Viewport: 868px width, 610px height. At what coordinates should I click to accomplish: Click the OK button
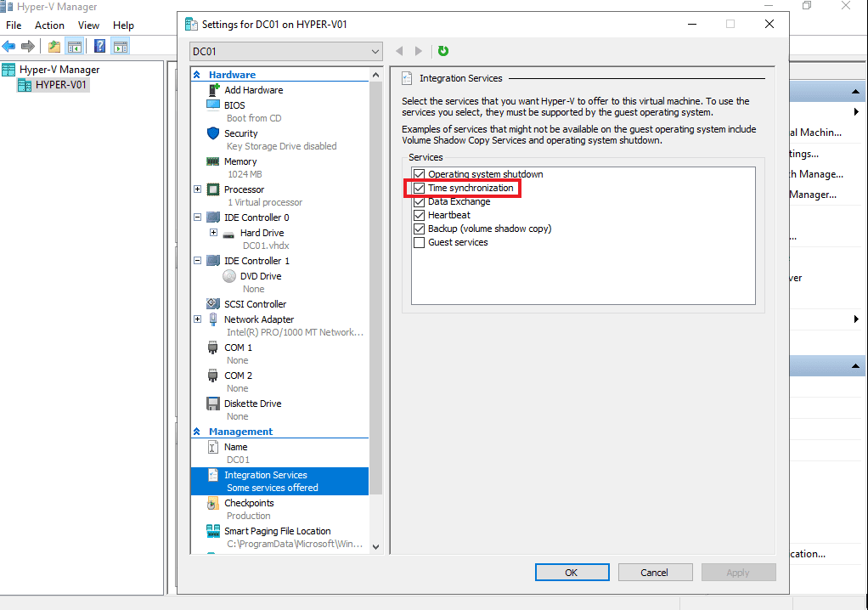click(572, 573)
